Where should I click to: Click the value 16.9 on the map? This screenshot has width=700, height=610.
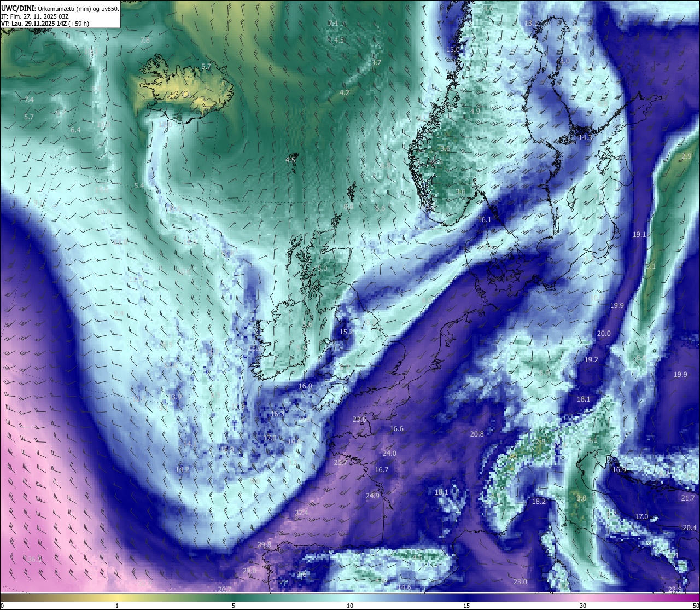click(619, 469)
